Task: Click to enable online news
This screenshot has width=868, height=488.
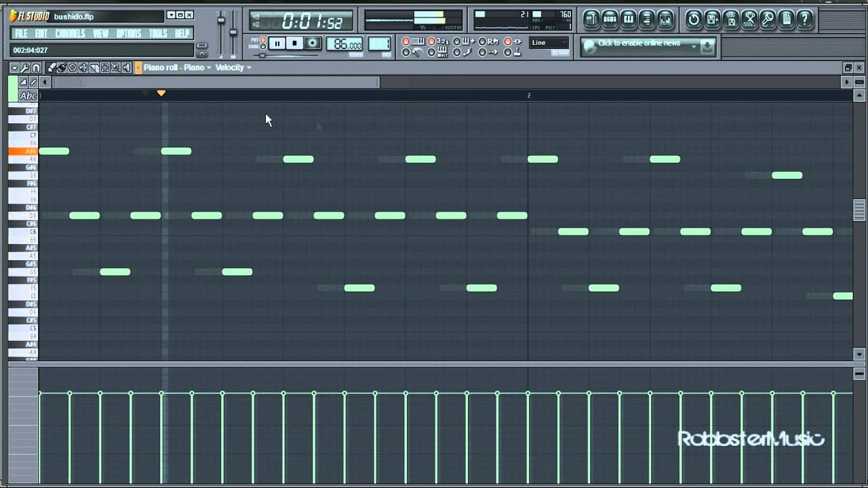Action: click(639, 43)
